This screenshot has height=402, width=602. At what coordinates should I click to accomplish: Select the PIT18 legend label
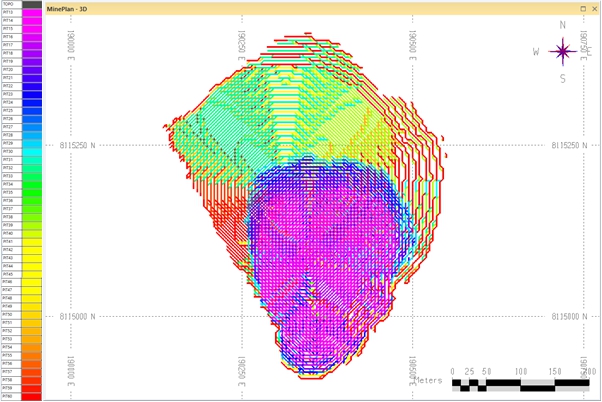(x=9, y=54)
